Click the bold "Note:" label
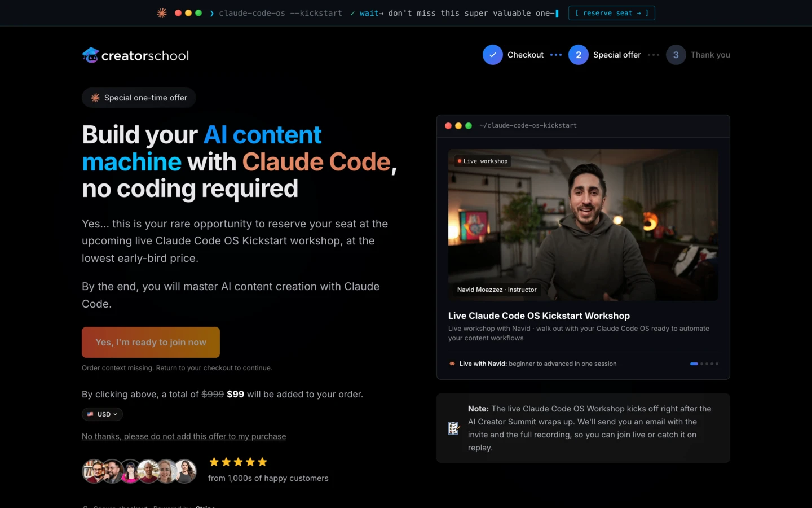 (x=478, y=409)
